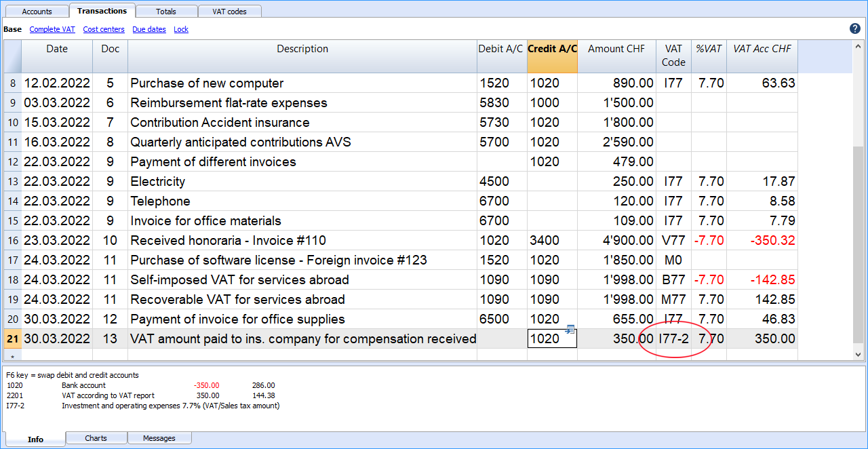This screenshot has width=868, height=449.
Task: Click the small autocomplete icon above the 1020 cell
Action: pos(570,329)
